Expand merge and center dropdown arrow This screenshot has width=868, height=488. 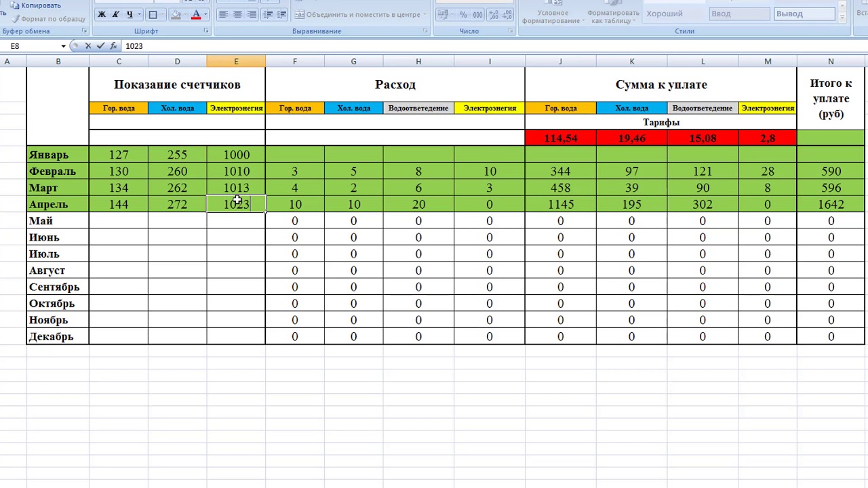coord(425,14)
